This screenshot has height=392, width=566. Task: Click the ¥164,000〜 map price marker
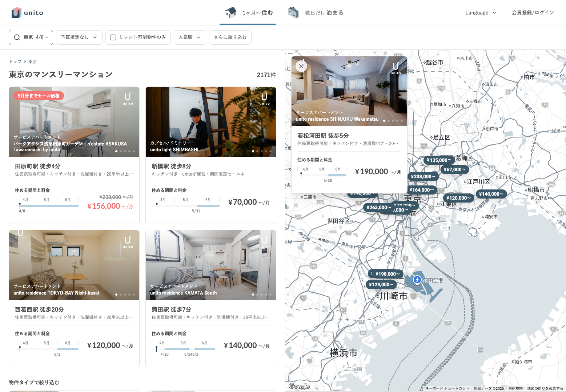[422, 190]
